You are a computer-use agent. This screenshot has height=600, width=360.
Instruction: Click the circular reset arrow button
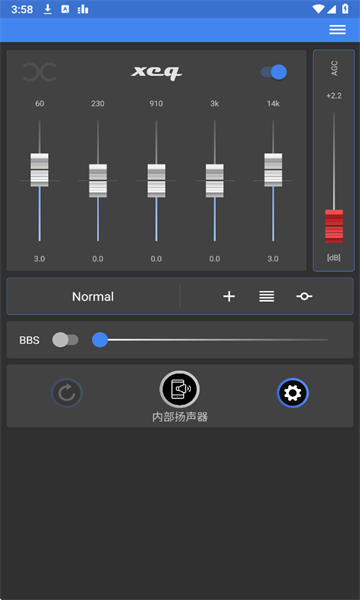[67, 393]
